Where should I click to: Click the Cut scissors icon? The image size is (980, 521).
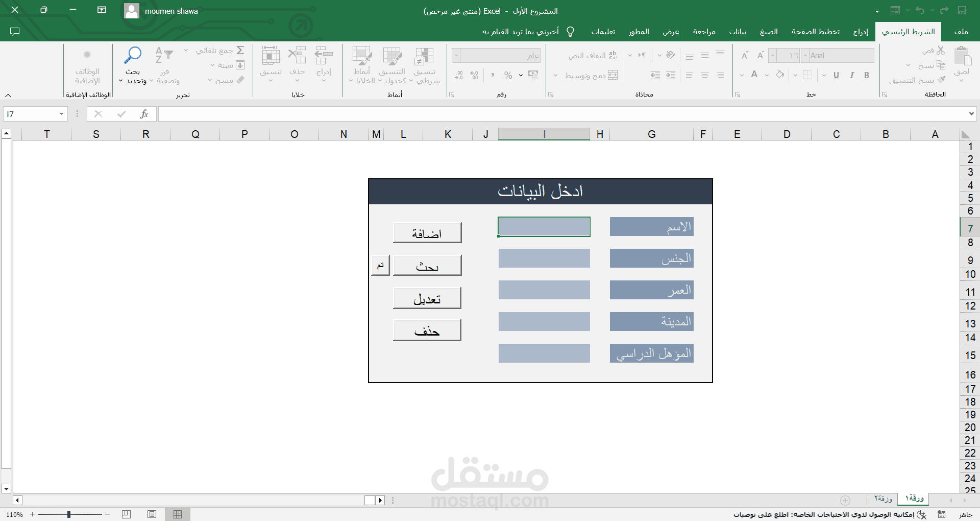(x=941, y=51)
